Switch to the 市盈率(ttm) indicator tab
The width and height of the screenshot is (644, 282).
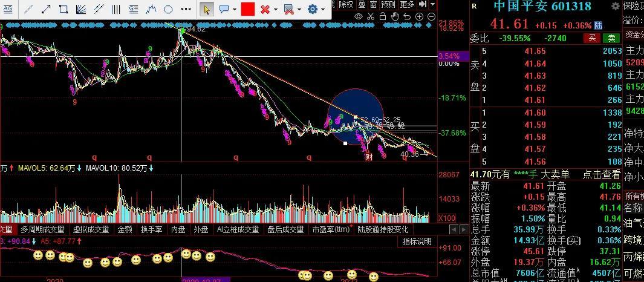coord(331,230)
